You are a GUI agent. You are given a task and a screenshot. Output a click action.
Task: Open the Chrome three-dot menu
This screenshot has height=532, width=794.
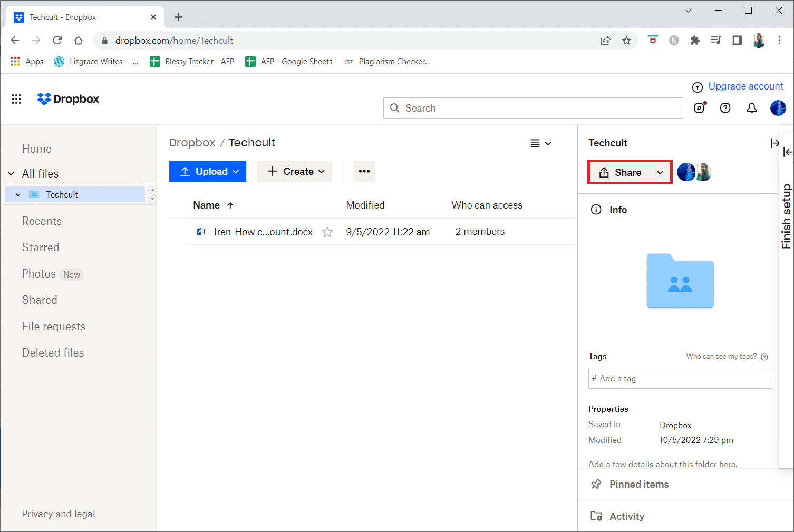coord(779,41)
